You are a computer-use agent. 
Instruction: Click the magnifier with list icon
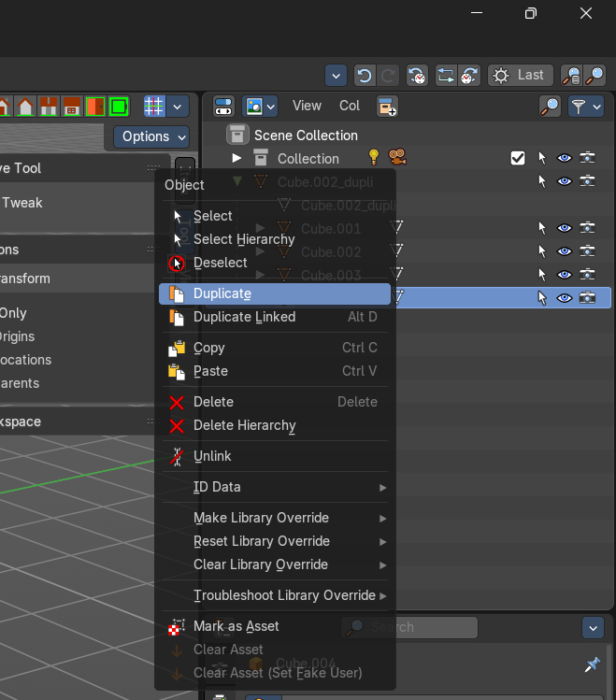(571, 76)
